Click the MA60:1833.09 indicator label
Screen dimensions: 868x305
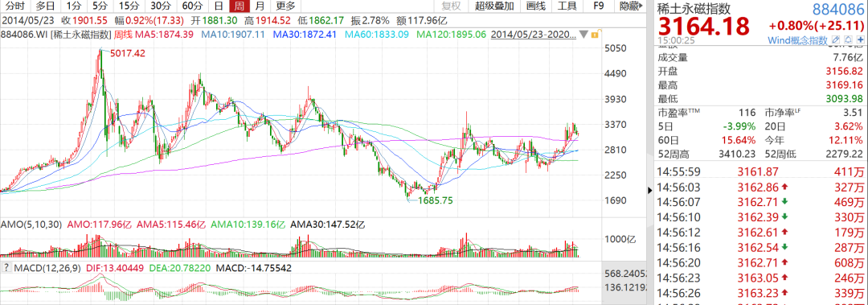point(376,35)
